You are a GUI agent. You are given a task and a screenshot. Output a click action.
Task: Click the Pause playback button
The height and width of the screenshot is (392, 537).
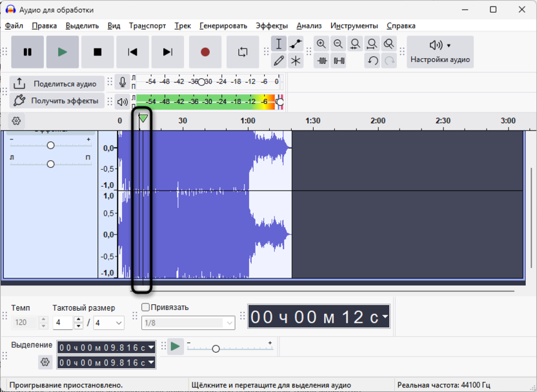pyautogui.click(x=28, y=52)
